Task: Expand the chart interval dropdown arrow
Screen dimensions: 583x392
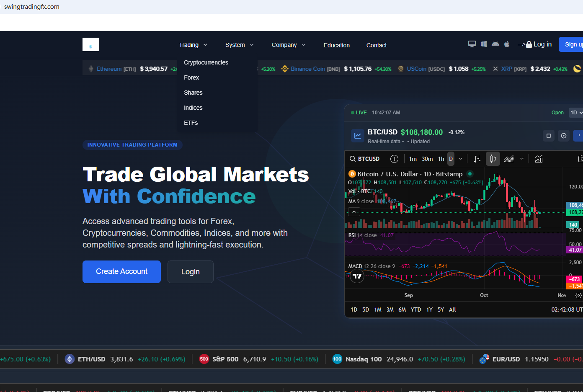Action: (460, 159)
